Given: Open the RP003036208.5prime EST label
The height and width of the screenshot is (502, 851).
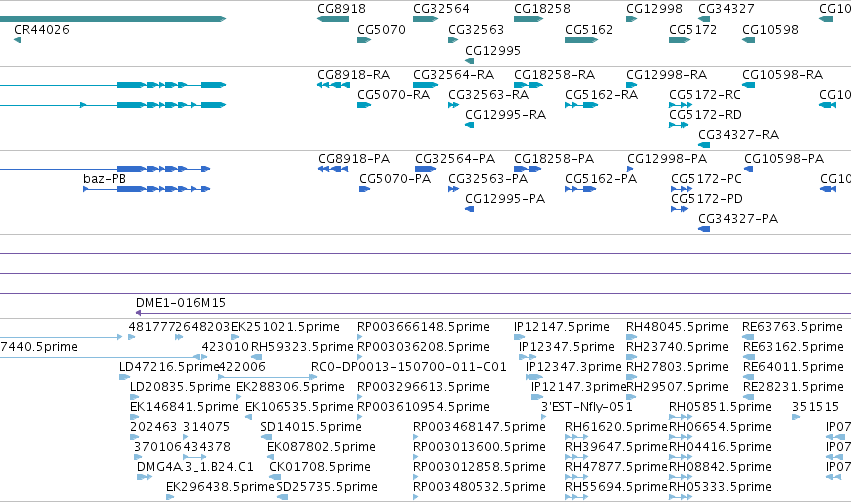Looking at the screenshot, I should 423,347.
